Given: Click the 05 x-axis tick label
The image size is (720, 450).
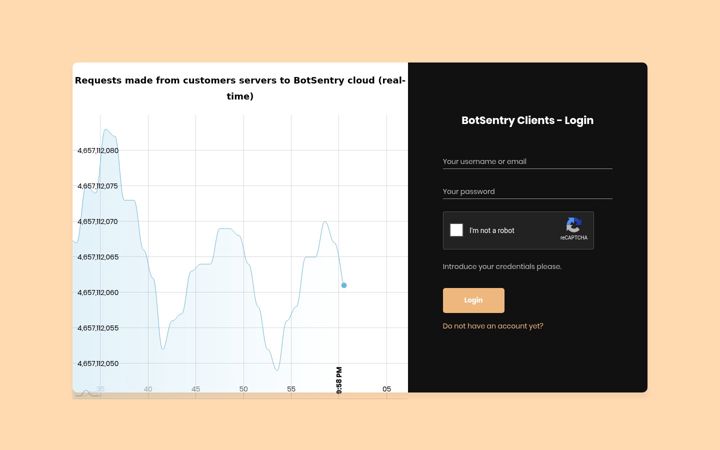Looking at the screenshot, I should (x=387, y=389).
